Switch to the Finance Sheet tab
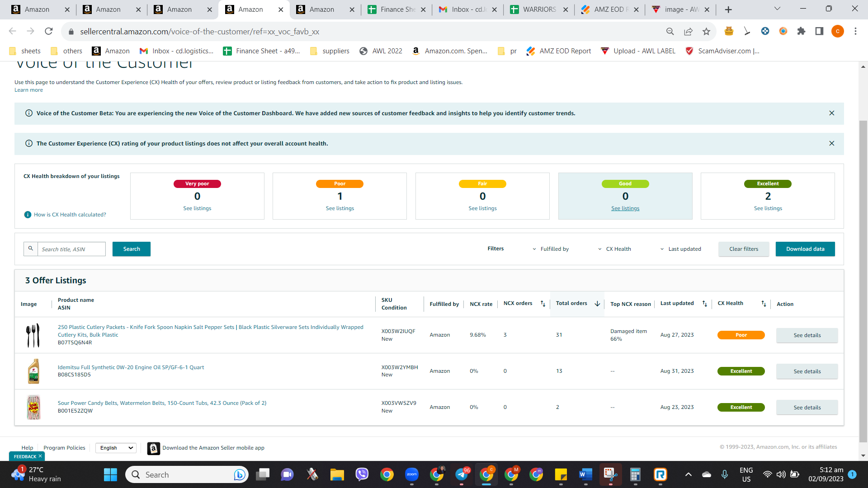 click(397, 9)
